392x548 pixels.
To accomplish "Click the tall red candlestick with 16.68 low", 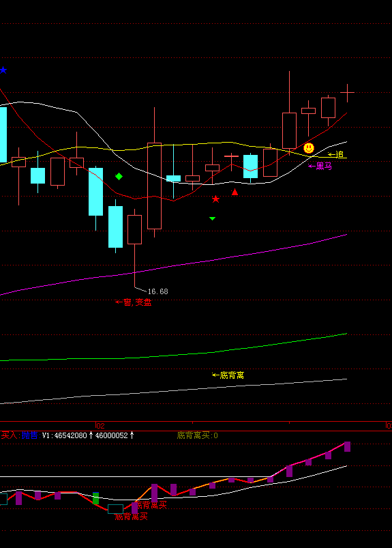I will tap(135, 248).
